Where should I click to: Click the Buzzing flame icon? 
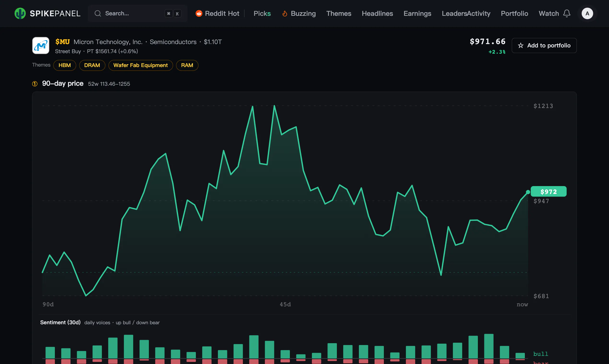coord(285,13)
